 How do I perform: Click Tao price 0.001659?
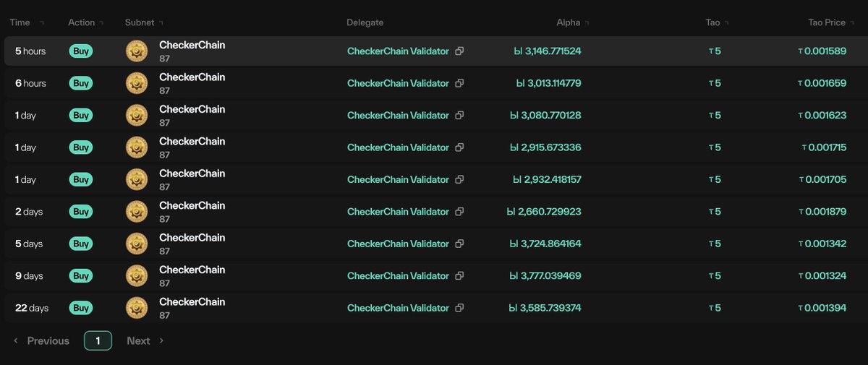pyautogui.click(x=822, y=83)
